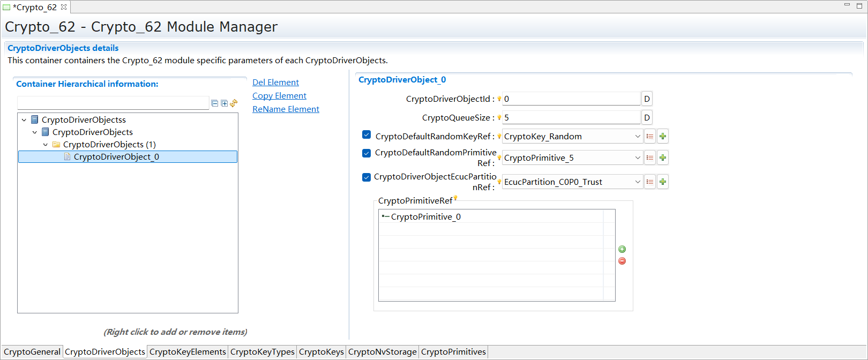Click green plus beside CryptoPrimitive_5 dropdown
The image size is (868, 360).
[x=663, y=158]
